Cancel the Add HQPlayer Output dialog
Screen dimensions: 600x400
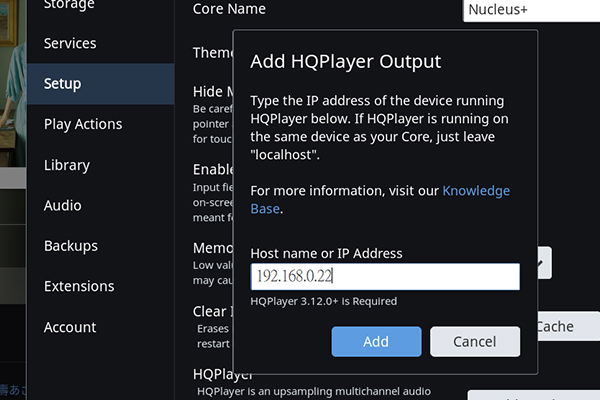click(475, 342)
